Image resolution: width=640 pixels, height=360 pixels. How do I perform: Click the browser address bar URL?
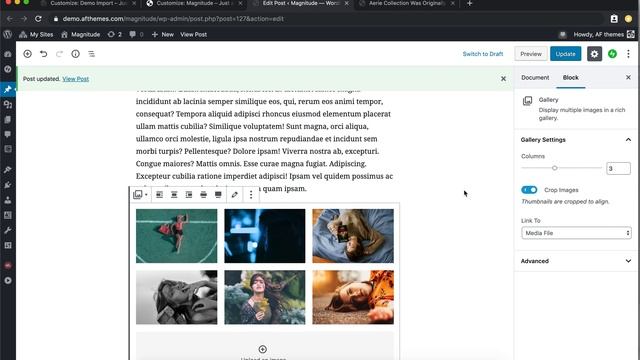coord(173,19)
